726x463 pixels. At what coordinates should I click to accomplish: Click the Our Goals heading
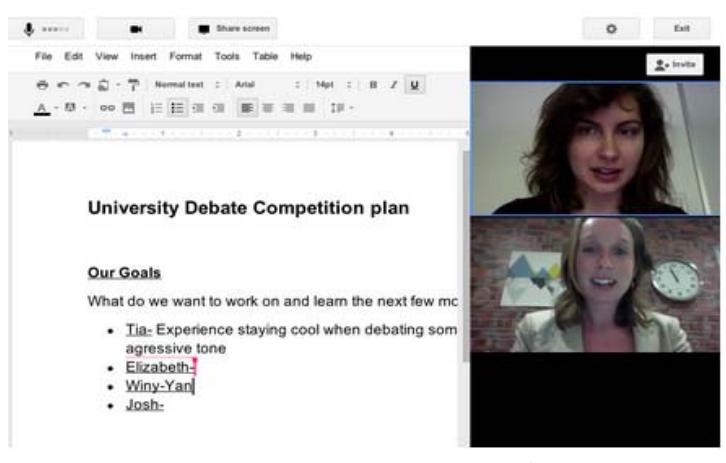124,273
